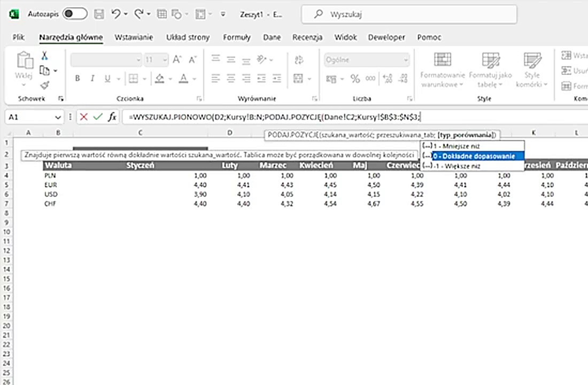Expand the Name Box dropdown
Viewport: 588px width, 385px height.
coord(58,117)
